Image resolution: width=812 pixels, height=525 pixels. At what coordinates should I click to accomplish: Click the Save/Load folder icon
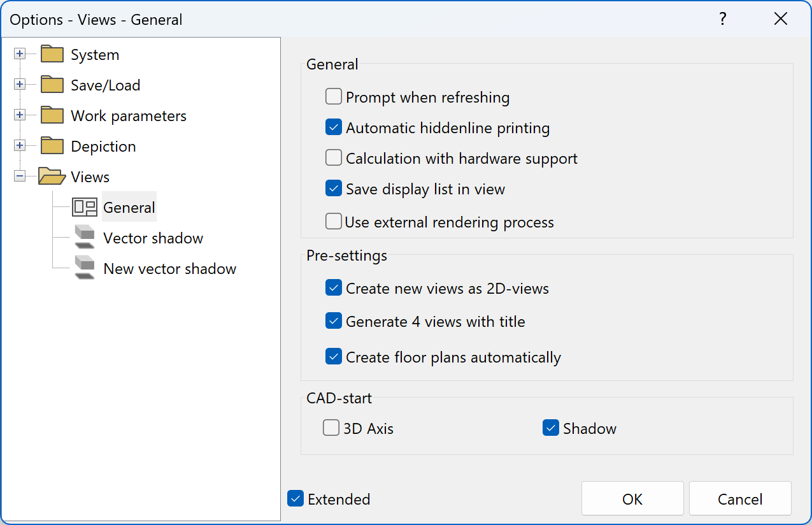point(52,85)
